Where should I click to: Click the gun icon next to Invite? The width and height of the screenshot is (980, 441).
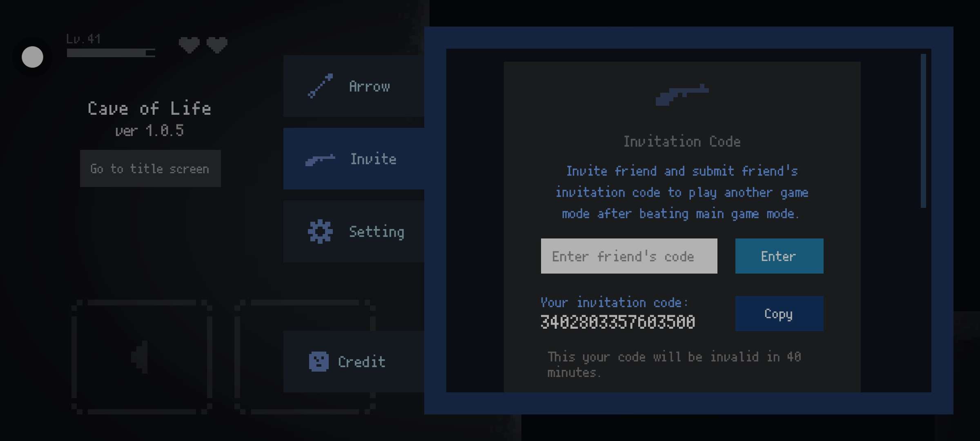click(x=320, y=159)
